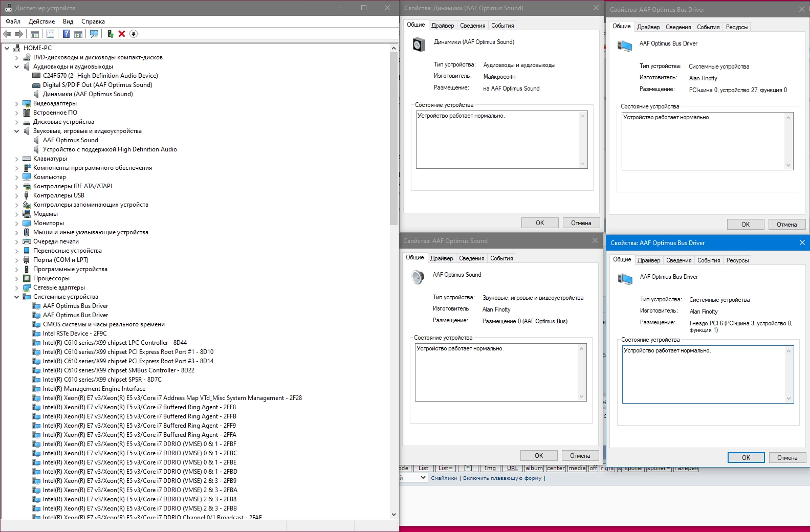Open События tab in Динамики properties dialog
The image size is (810, 532).
502,26
